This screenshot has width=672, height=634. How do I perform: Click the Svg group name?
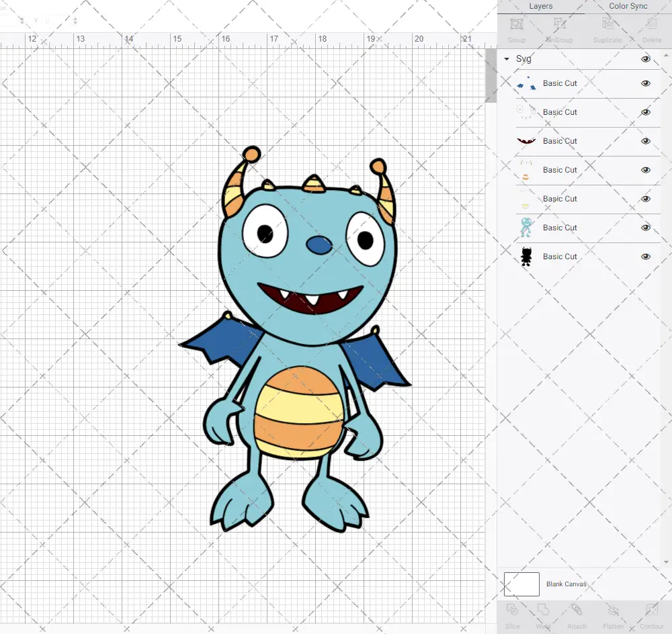523,58
